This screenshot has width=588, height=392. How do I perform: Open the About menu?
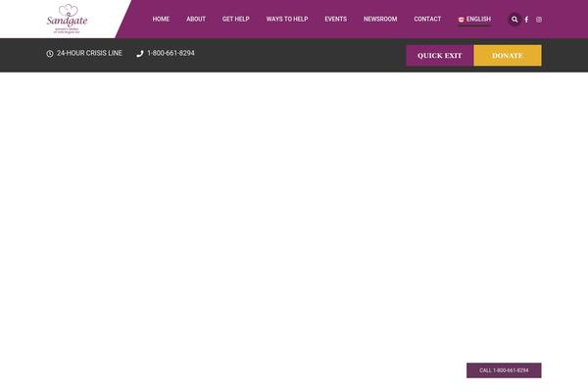pyautogui.click(x=196, y=20)
